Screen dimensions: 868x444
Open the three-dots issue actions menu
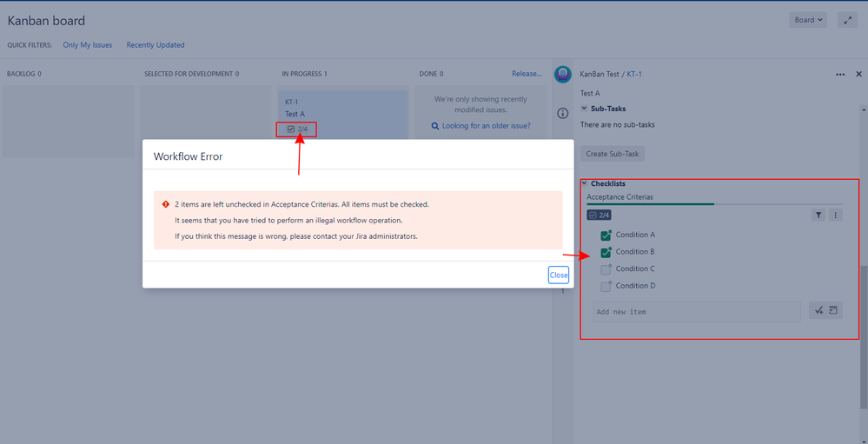coord(840,74)
